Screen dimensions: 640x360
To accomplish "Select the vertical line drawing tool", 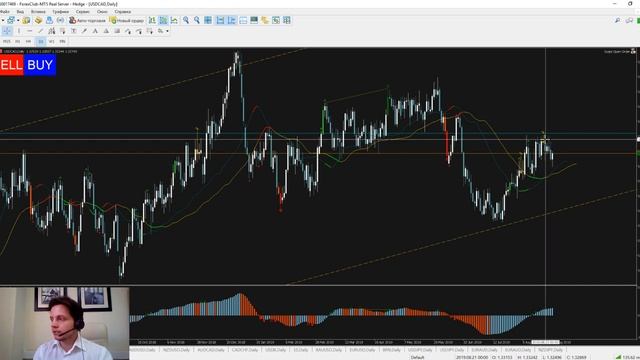I will [x=18, y=31].
